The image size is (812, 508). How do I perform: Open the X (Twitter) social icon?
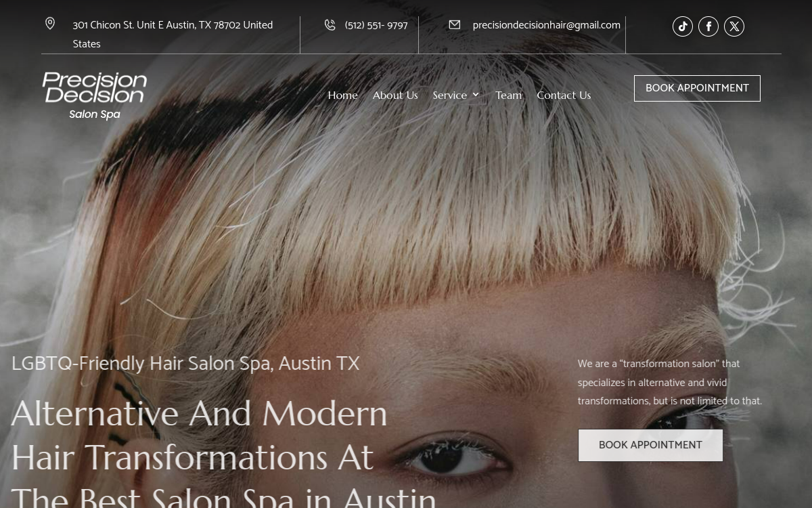(734, 26)
